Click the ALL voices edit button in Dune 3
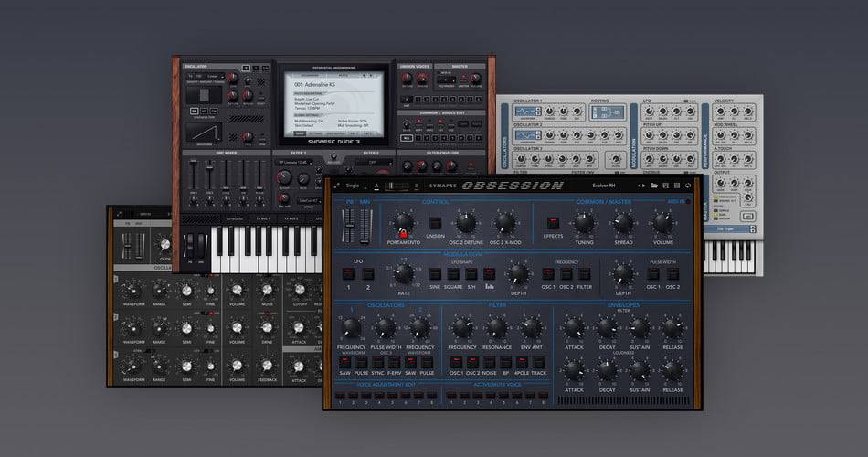868x457 pixels. pyautogui.click(x=407, y=138)
